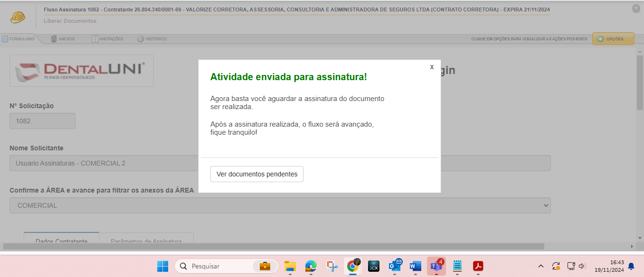Open 3CX app from taskbar
Viewport: 644px width, 277px height.
374,266
